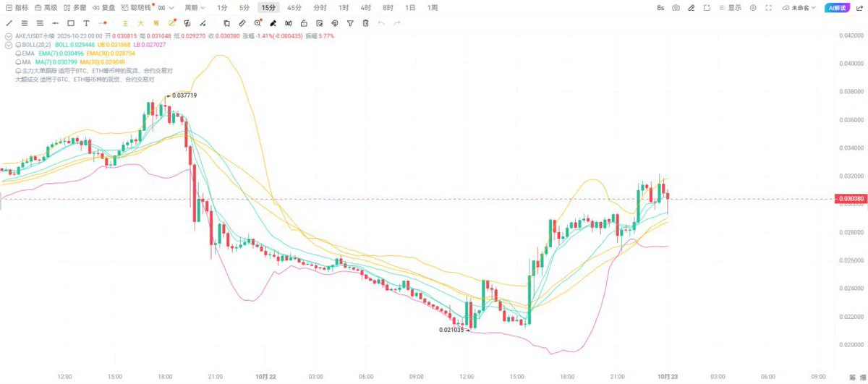Click the 10月23 date on time axis
The width and height of the screenshot is (868, 384).
(668, 376)
